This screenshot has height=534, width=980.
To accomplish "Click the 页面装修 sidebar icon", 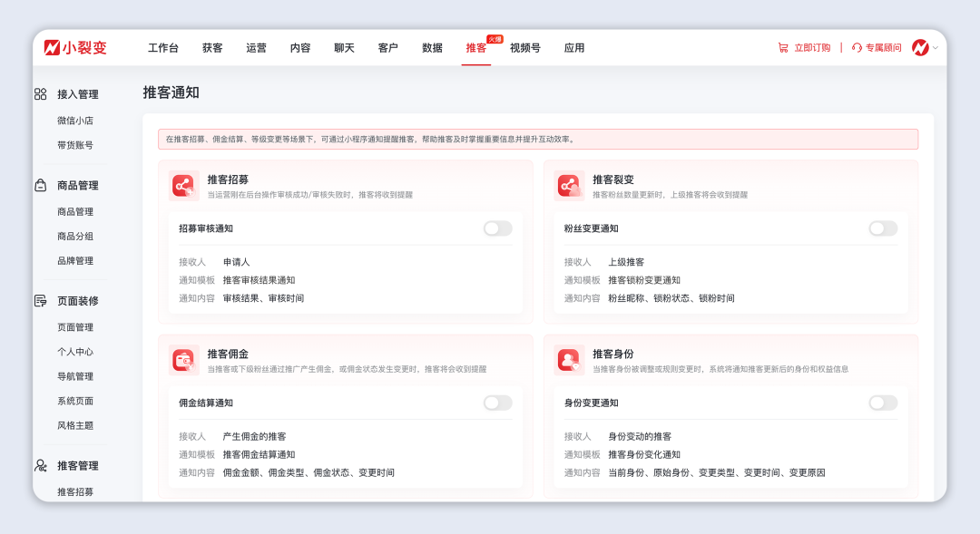I will 38,301.
